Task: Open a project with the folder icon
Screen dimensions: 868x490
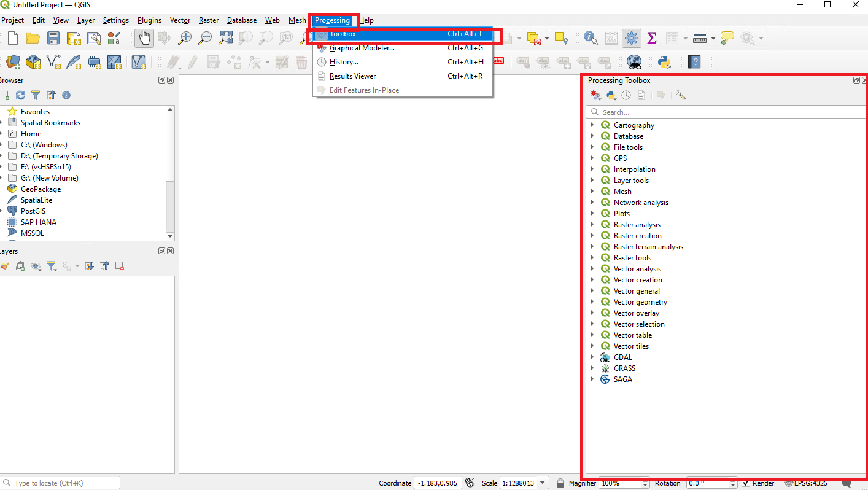Action: (33, 38)
